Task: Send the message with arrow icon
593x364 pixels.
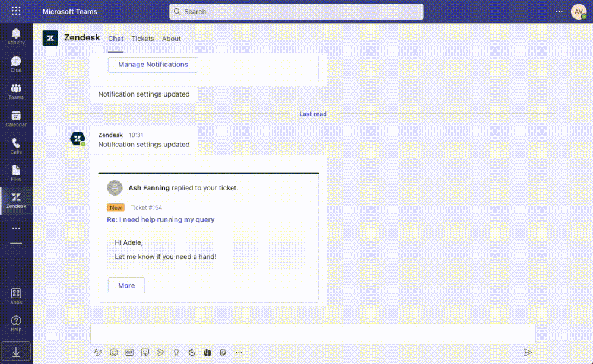Action: point(528,352)
